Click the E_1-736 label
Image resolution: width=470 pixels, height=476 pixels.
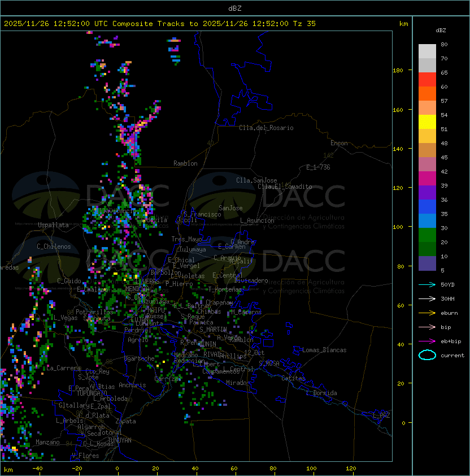[x=318, y=167]
